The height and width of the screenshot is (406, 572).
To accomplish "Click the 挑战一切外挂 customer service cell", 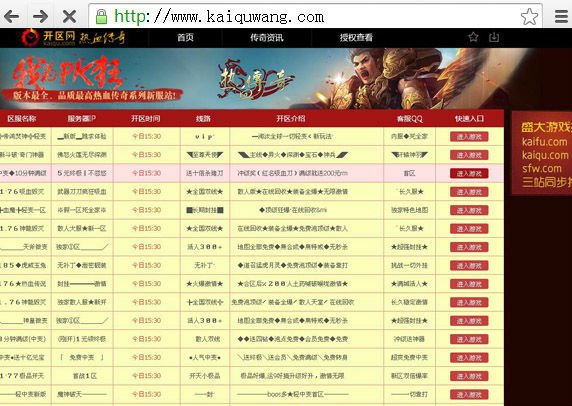I will coord(409,265).
